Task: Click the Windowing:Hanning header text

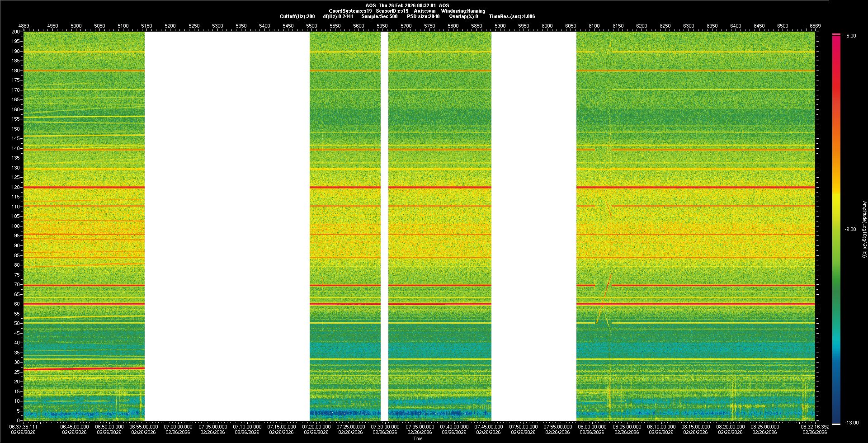Action: [x=463, y=11]
